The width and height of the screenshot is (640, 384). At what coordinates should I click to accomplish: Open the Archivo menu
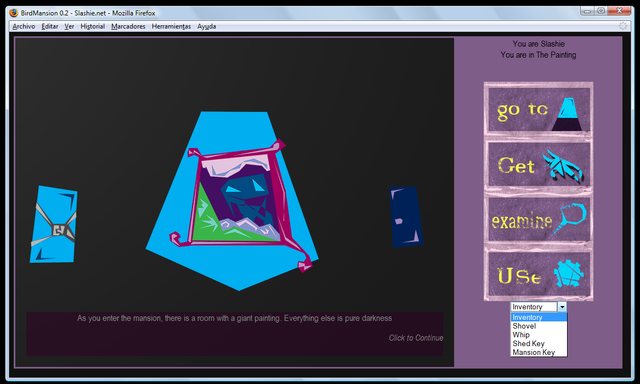(24, 26)
